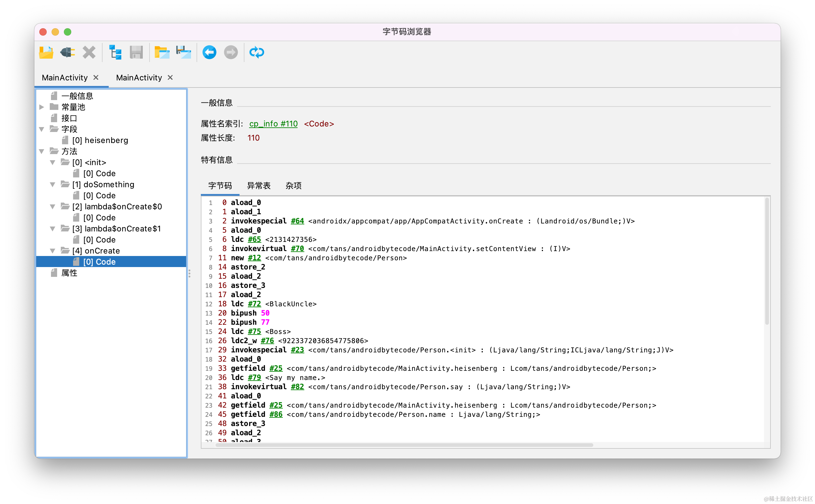Screen dimensions: 815x504
Task: Collapse the 字段 tree node
Action: (x=42, y=129)
